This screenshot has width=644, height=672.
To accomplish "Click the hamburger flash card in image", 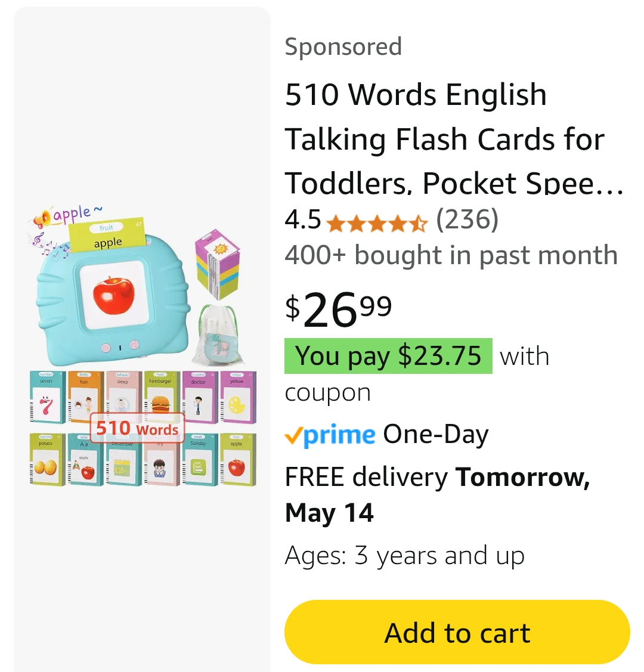I will coord(160,397).
